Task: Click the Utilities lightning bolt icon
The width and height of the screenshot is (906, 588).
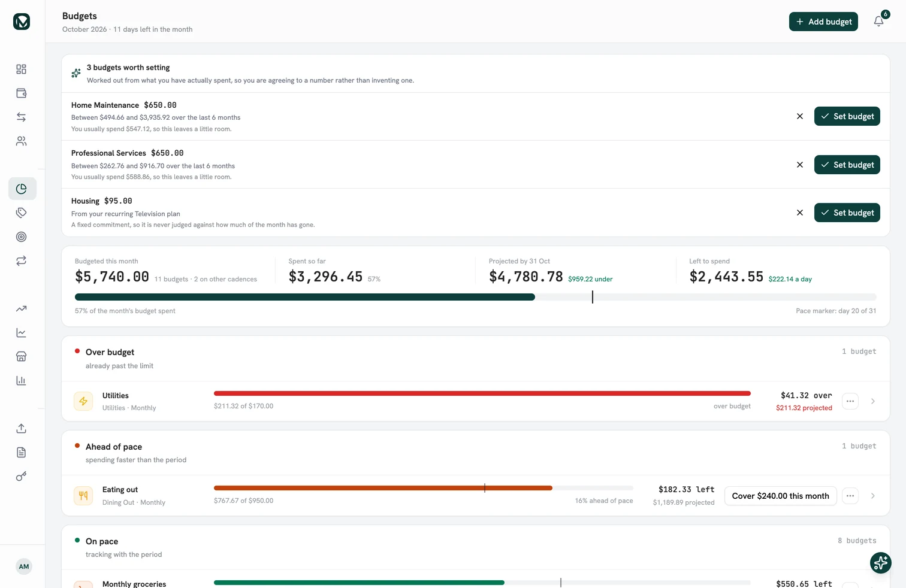Action: pos(83,401)
